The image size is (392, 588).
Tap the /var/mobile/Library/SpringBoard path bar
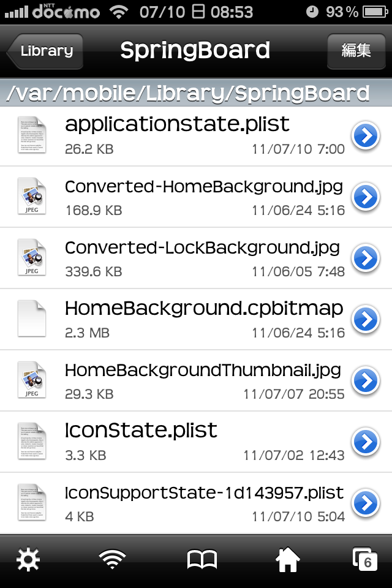[x=196, y=92]
